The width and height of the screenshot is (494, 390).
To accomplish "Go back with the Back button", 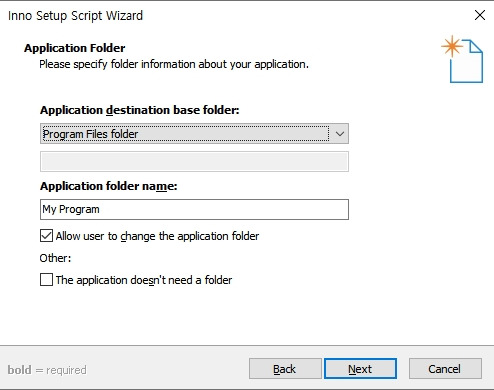I will pyautogui.click(x=285, y=369).
